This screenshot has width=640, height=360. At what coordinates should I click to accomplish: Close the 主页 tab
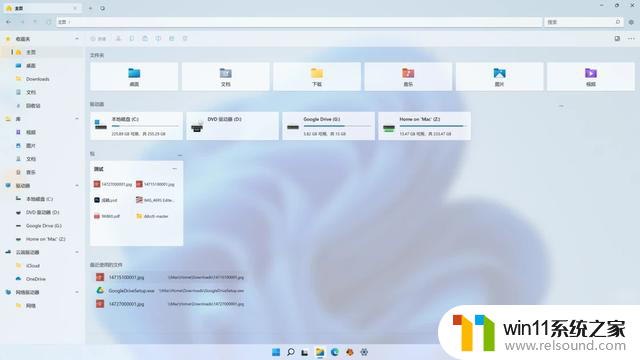[75, 8]
